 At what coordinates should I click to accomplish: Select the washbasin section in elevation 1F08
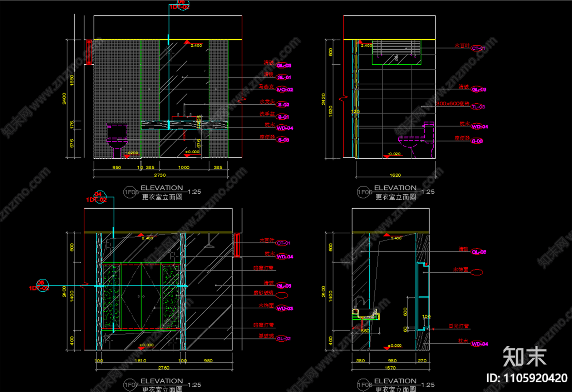[365, 315]
